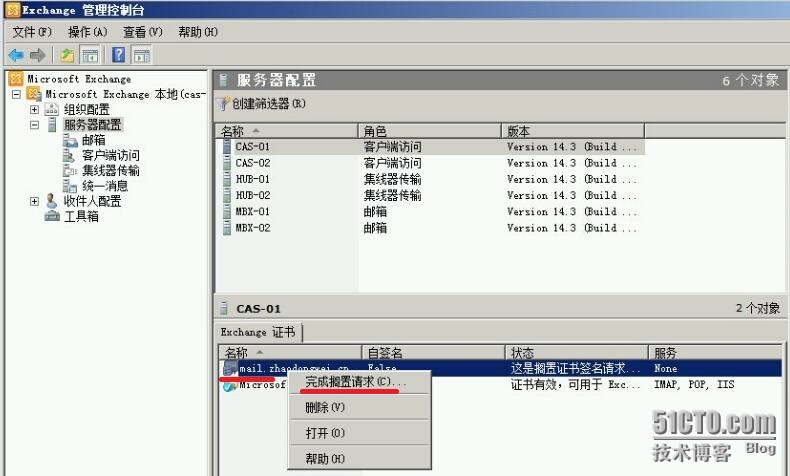790x476 pixels.
Task: Click 证书有效，可用于 Exc... status cell
Action: point(576,385)
